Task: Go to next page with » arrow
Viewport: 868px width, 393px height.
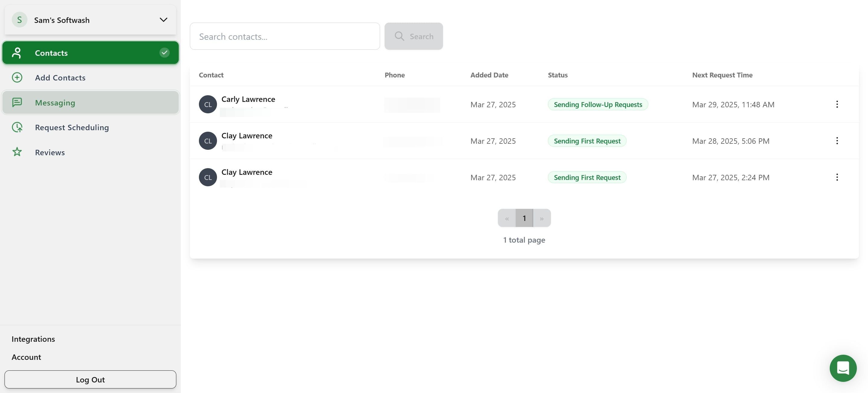Action: tap(542, 218)
